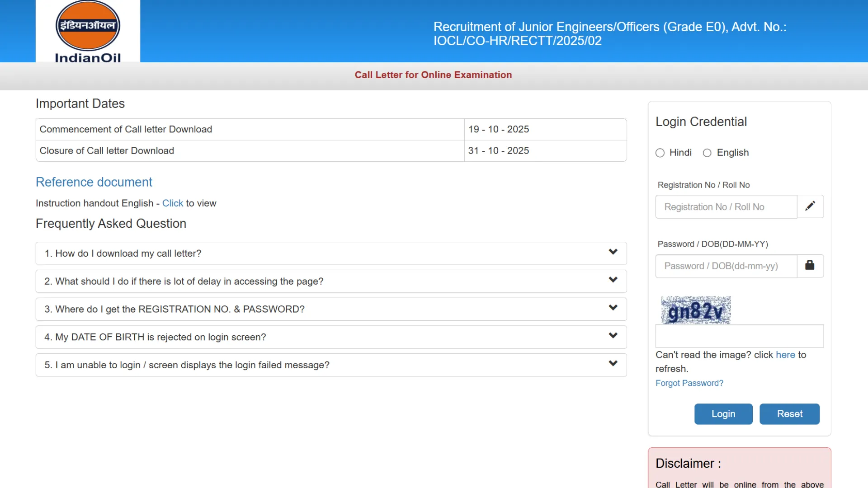Select the English language radio button
This screenshot has width=868, height=488.
point(707,153)
